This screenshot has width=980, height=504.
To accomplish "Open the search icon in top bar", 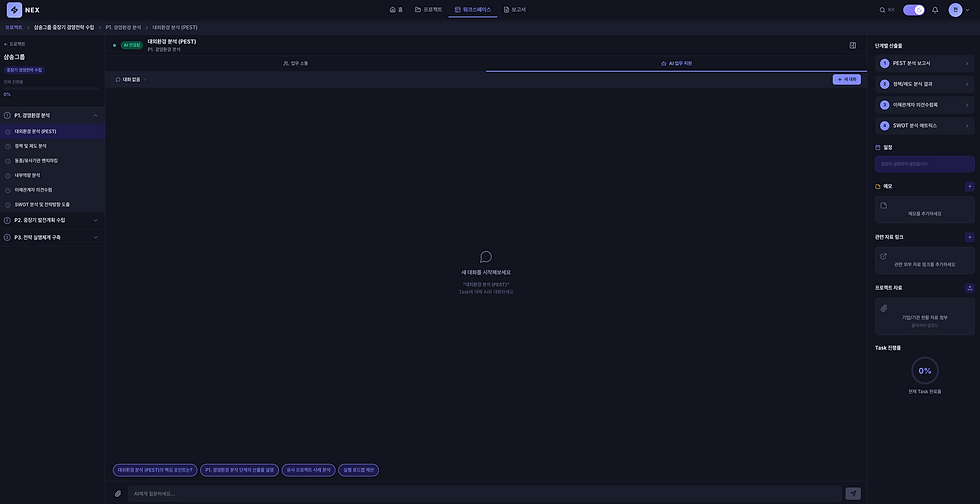I will click(x=882, y=10).
